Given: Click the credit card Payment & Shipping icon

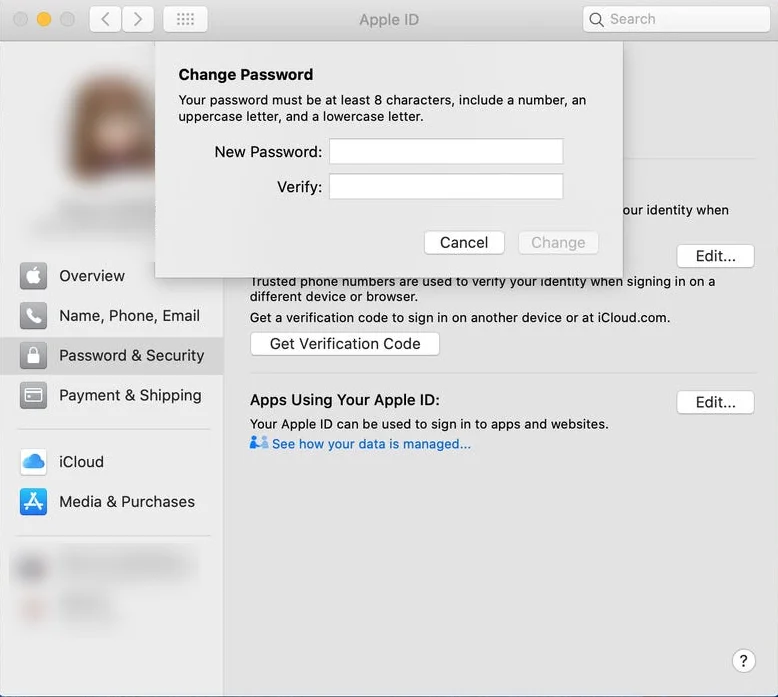Looking at the screenshot, I should coord(33,396).
